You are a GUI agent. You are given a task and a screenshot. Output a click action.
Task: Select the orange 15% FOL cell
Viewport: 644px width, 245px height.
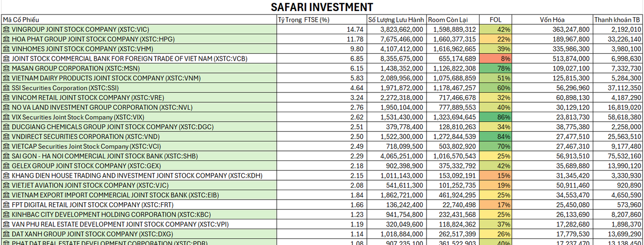[x=496, y=176]
